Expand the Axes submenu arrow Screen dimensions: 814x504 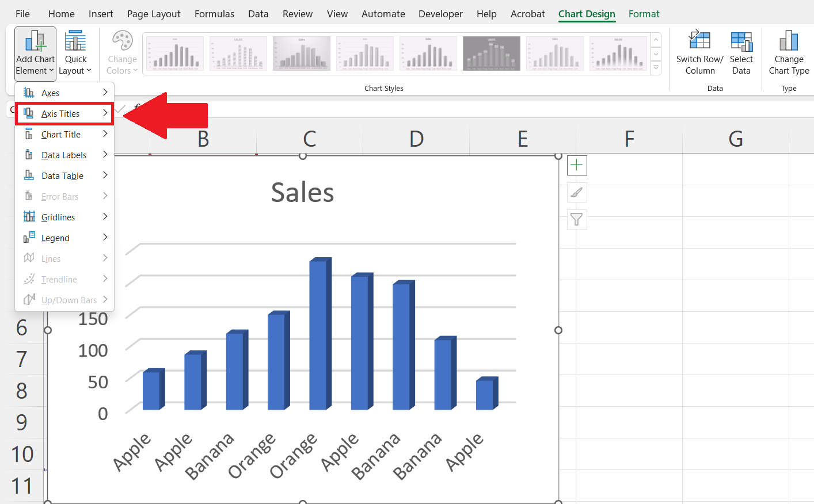pyautogui.click(x=105, y=92)
